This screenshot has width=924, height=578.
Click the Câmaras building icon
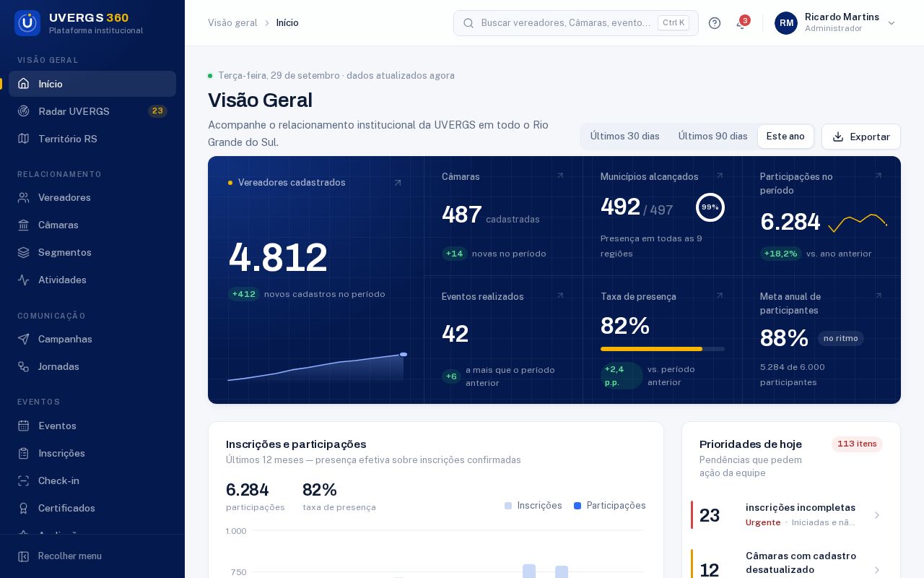24,225
